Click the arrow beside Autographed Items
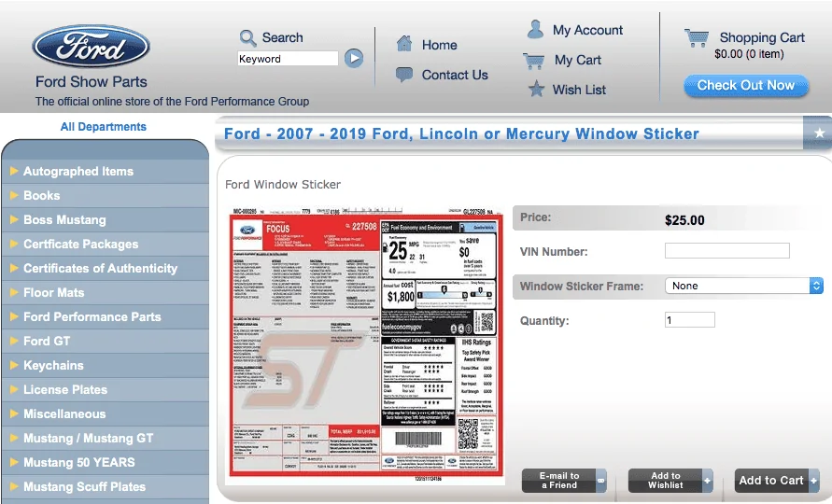The image size is (832, 504). coord(14,171)
